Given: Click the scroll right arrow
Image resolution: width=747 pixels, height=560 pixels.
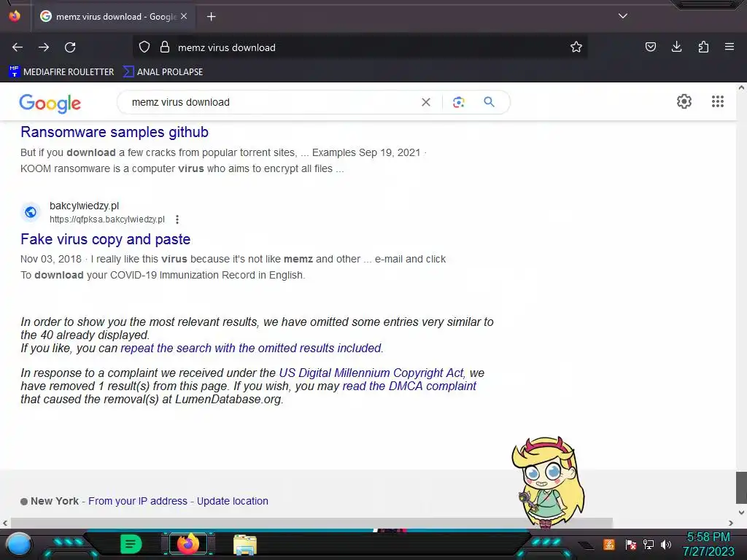Looking at the screenshot, I should 731,523.
